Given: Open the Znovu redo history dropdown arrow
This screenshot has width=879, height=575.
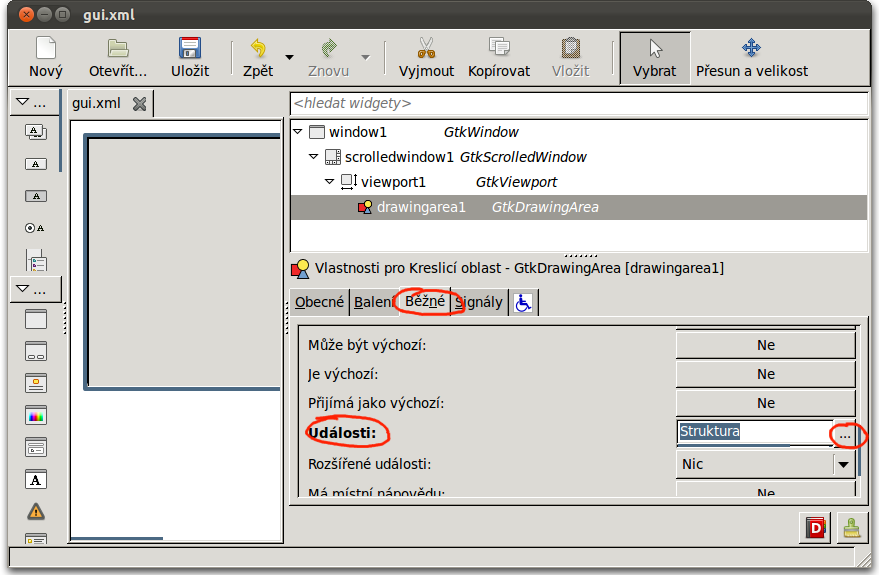Looking at the screenshot, I should [366, 57].
